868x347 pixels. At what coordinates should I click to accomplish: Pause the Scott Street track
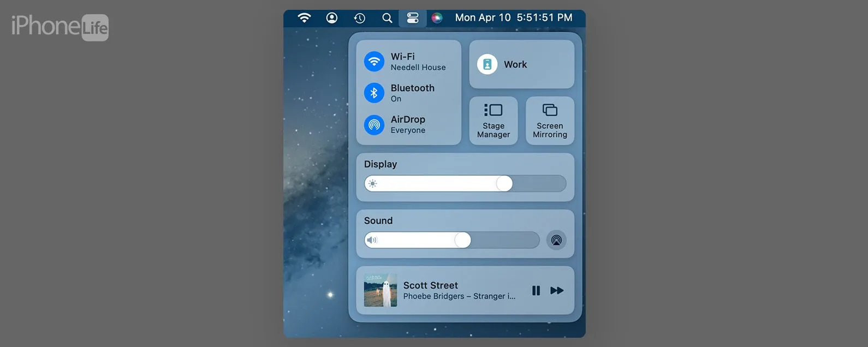[x=536, y=291]
